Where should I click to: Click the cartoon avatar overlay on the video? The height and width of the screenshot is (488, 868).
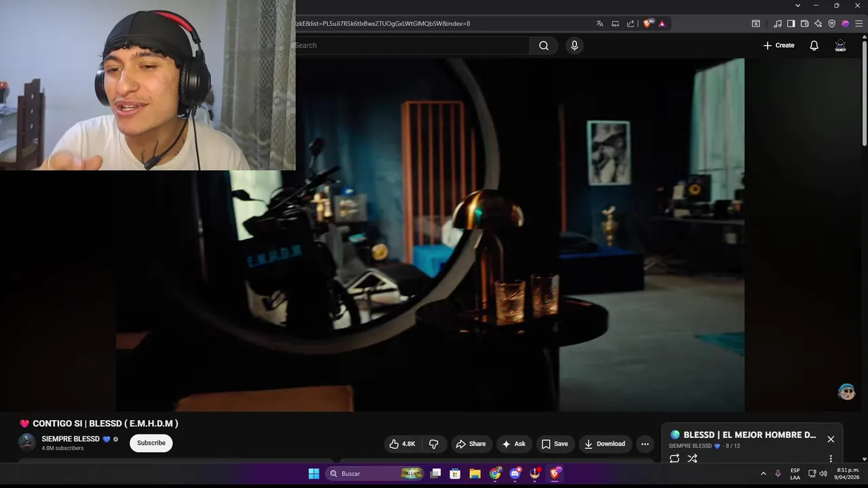846,392
